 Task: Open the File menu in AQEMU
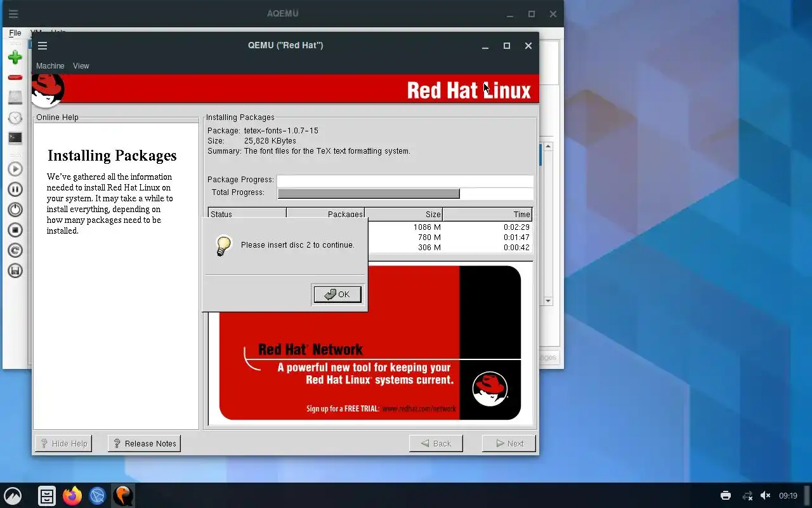click(x=15, y=33)
